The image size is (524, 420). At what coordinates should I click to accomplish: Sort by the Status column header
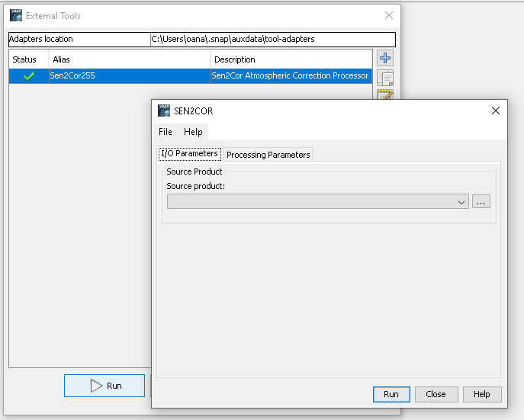pos(29,59)
